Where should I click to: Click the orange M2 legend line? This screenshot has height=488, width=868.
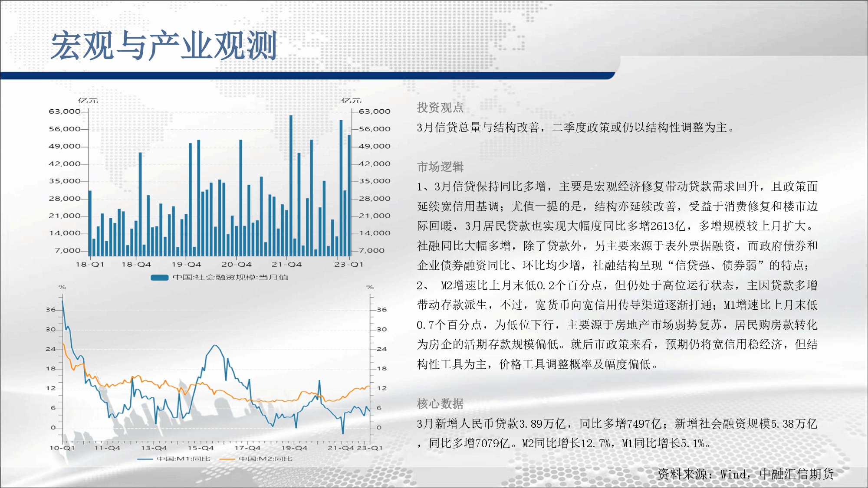[x=227, y=459]
